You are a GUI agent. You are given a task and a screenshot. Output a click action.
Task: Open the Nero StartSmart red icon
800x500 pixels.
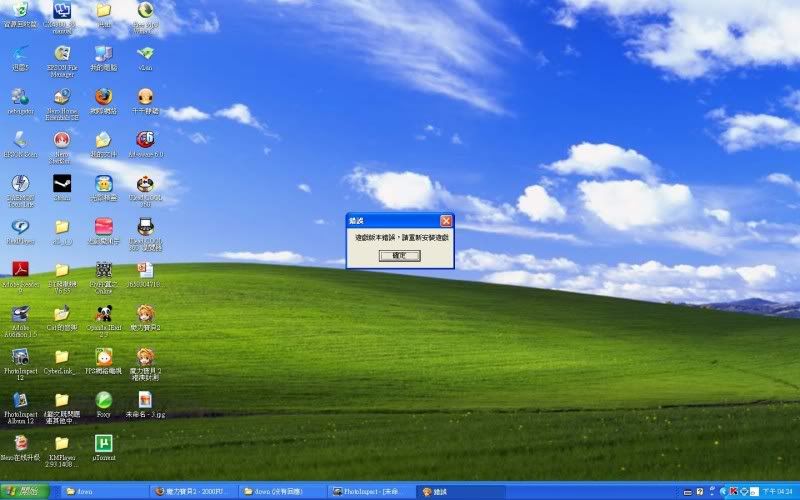point(62,148)
